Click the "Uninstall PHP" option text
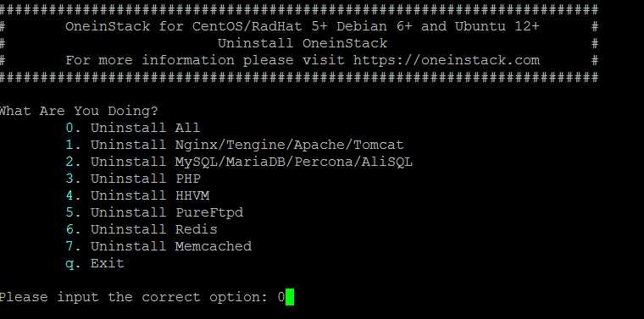The image size is (644, 319). pyautogui.click(x=146, y=179)
